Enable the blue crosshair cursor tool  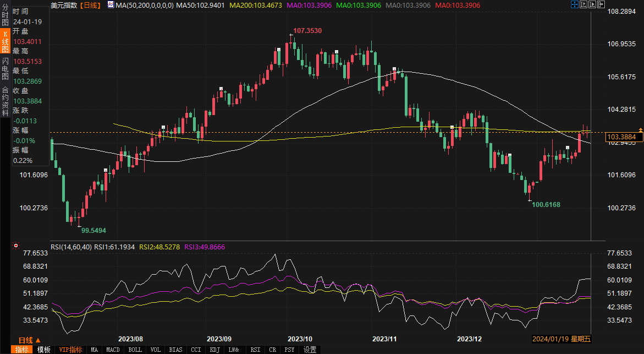tap(574, 5)
